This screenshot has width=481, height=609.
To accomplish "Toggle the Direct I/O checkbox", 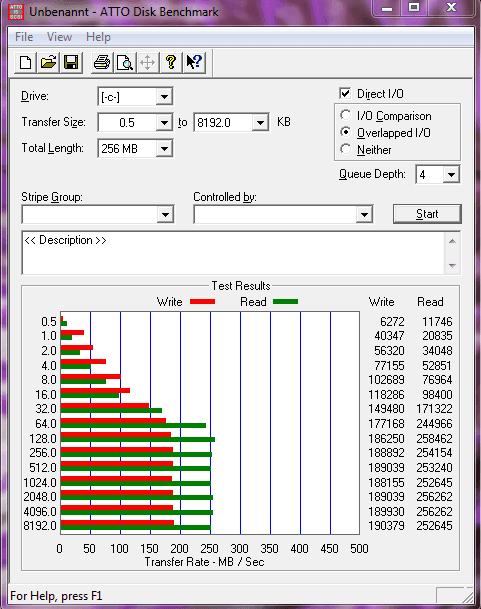I will [x=345, y=94].
